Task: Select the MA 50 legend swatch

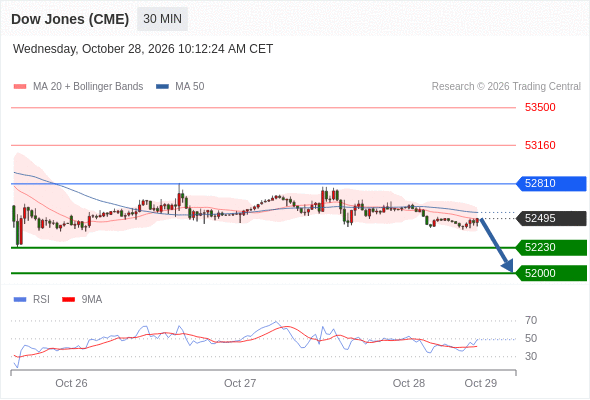Action: click(162, 87)
